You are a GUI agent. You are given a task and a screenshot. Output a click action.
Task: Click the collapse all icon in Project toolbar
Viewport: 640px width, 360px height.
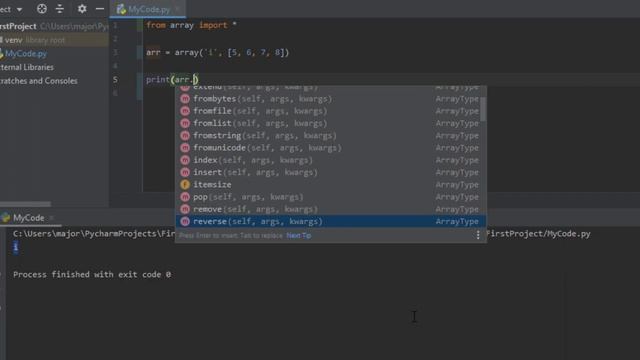coord(60,9)
